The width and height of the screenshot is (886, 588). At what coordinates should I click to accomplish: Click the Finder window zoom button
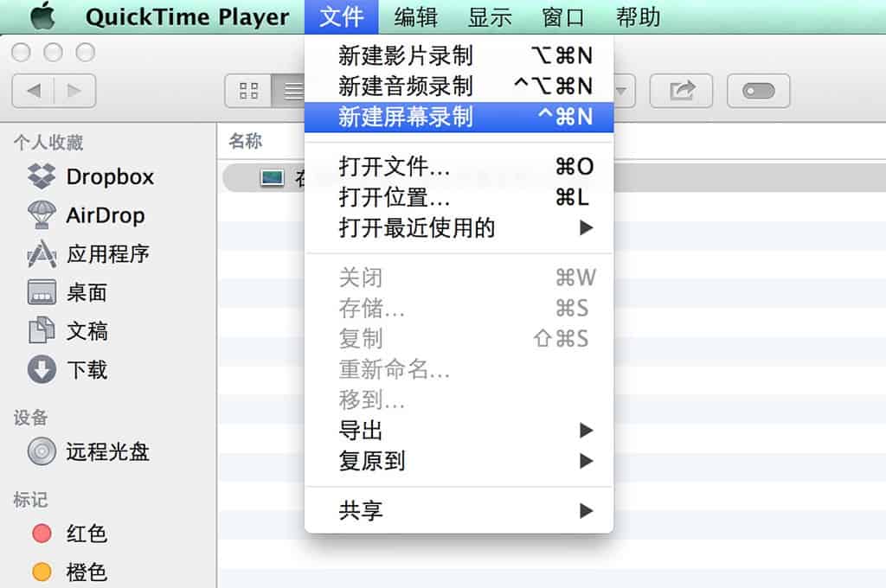click(86, 53)
